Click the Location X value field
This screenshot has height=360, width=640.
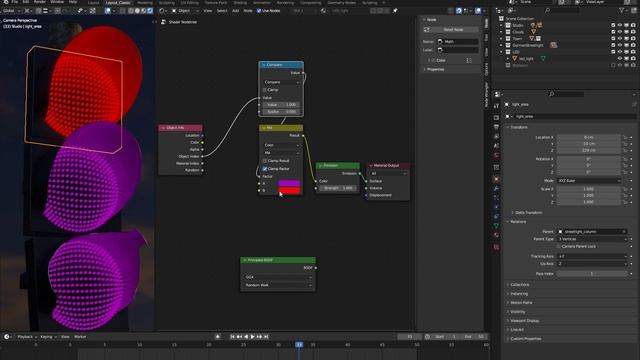click(589, 138)
